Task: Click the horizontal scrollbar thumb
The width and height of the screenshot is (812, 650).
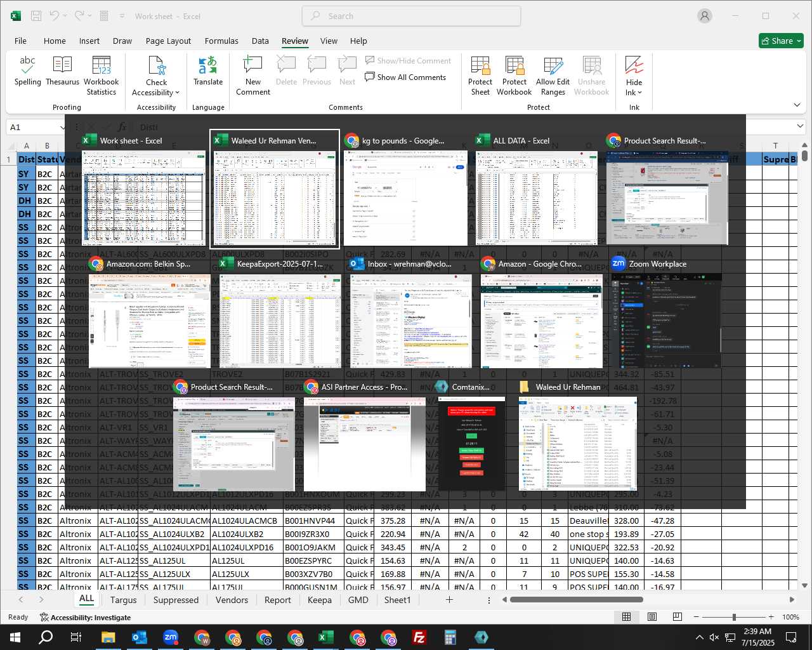Action: pyautogui.click(x=577, y=599)
